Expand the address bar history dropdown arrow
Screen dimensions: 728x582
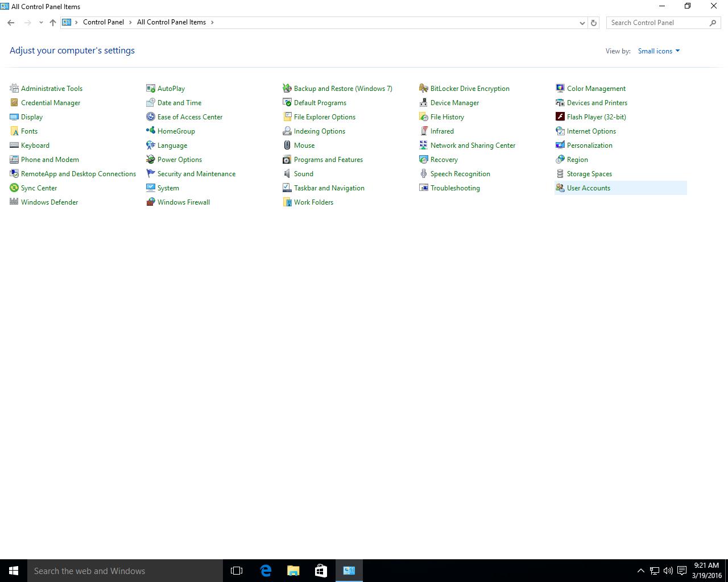click(582, 23)
